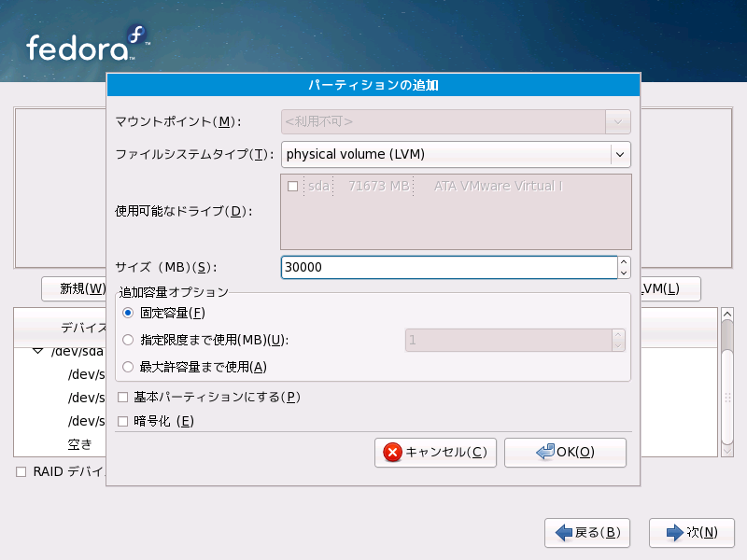Enable 基本パーティションにする checkbox

tap(123, 398)
